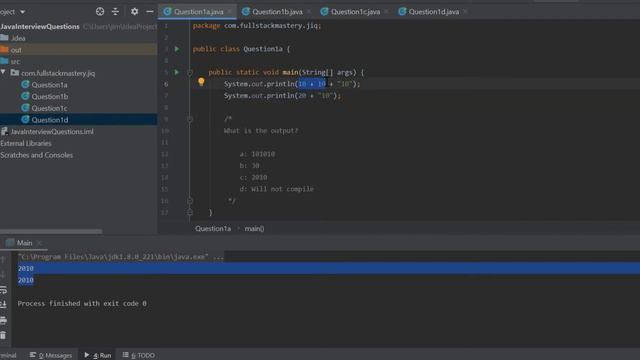Click "Process finished with exit code 0" text
This screenshot has height=360, width=640.
click(82, 303)
